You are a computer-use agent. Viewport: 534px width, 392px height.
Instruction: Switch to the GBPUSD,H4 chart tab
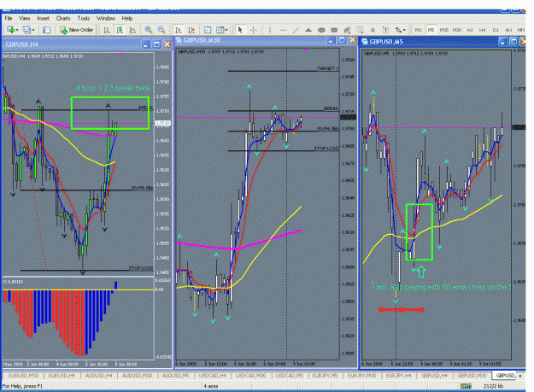[x=434, y=375]
